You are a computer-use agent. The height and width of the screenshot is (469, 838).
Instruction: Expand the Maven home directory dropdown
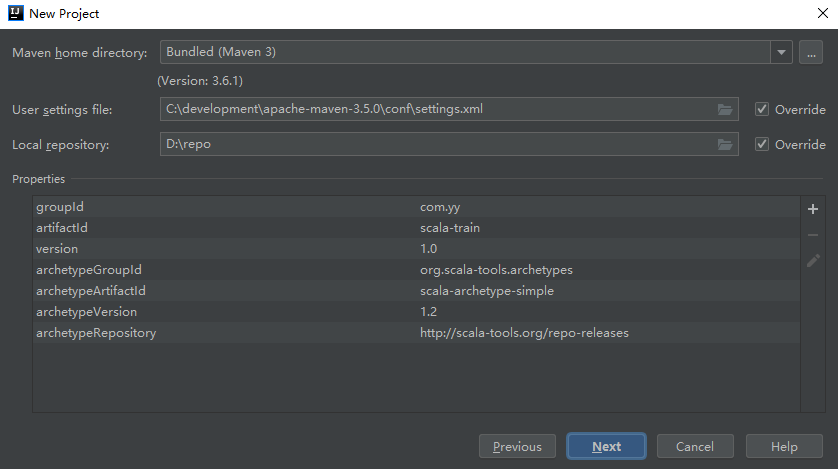click(780, 53)
